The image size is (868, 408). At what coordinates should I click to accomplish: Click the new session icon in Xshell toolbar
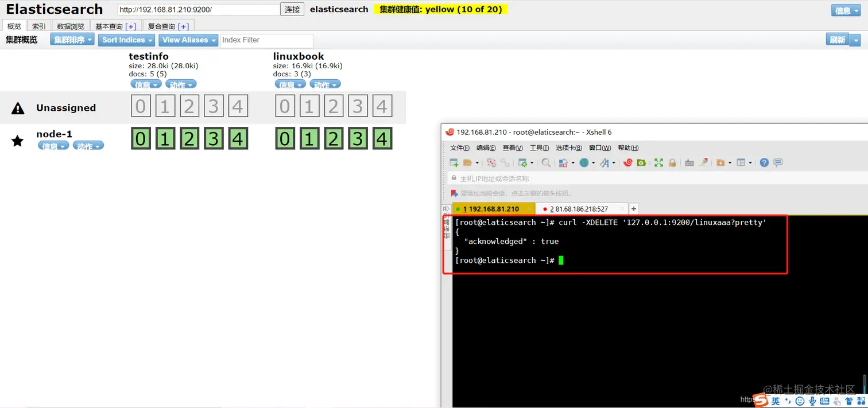[454, 163]
